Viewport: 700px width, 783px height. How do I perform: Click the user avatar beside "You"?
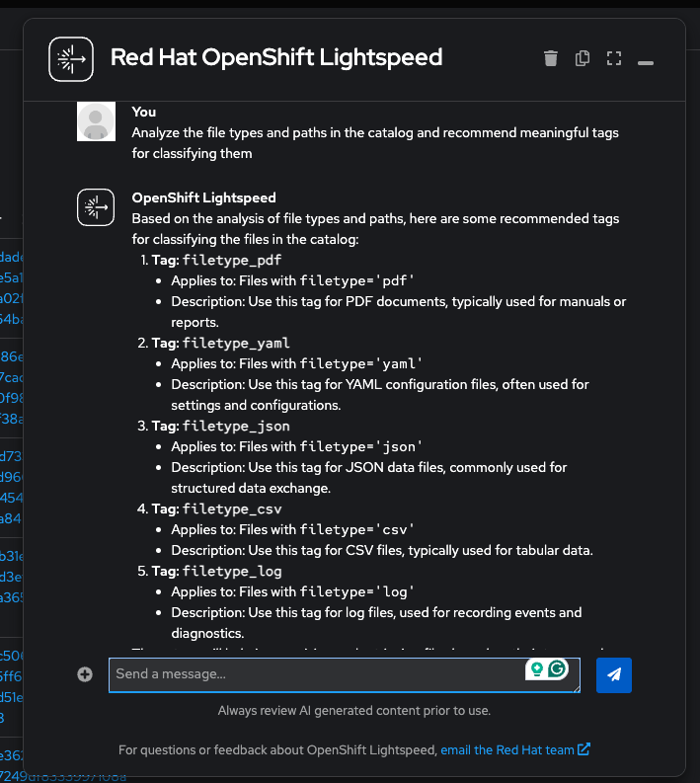coord(96,121)
